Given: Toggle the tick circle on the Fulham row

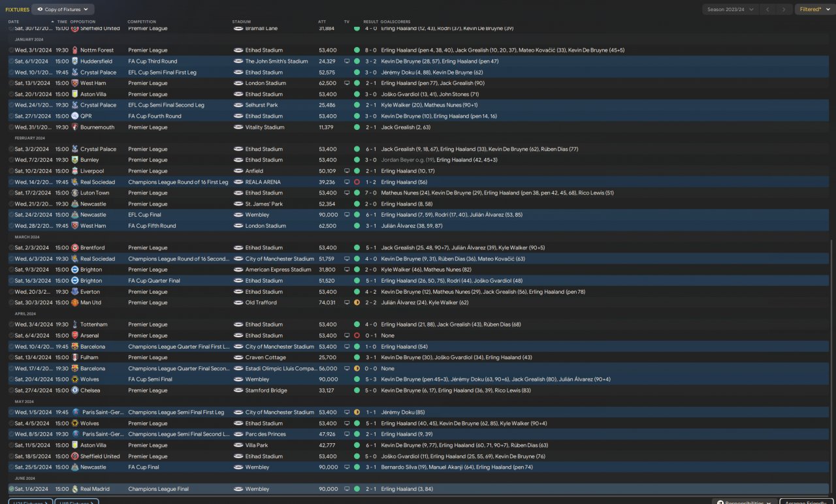Looking at the screenshot, I should coord(11,358).
